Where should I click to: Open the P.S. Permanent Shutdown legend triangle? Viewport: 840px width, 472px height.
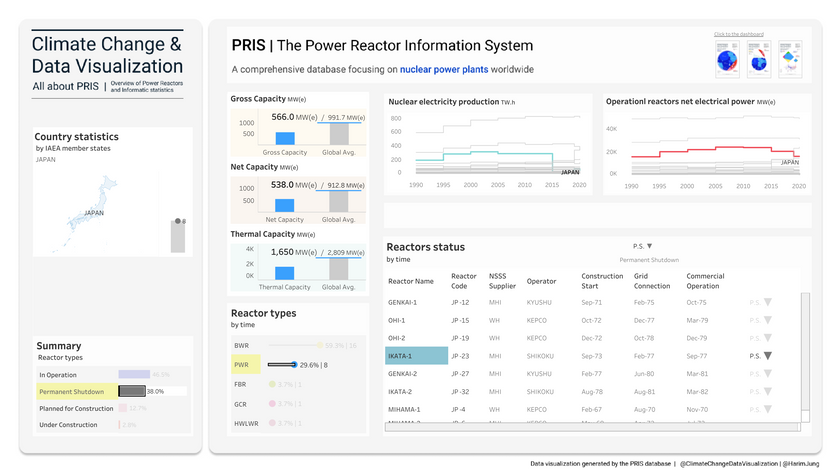pyautogui.click(x=649, y=246)
